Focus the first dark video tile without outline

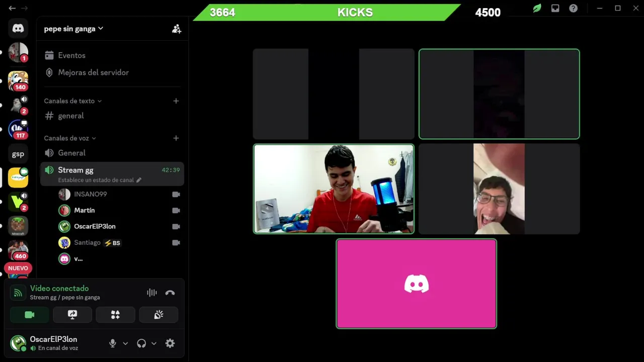(x=334, y=94)
